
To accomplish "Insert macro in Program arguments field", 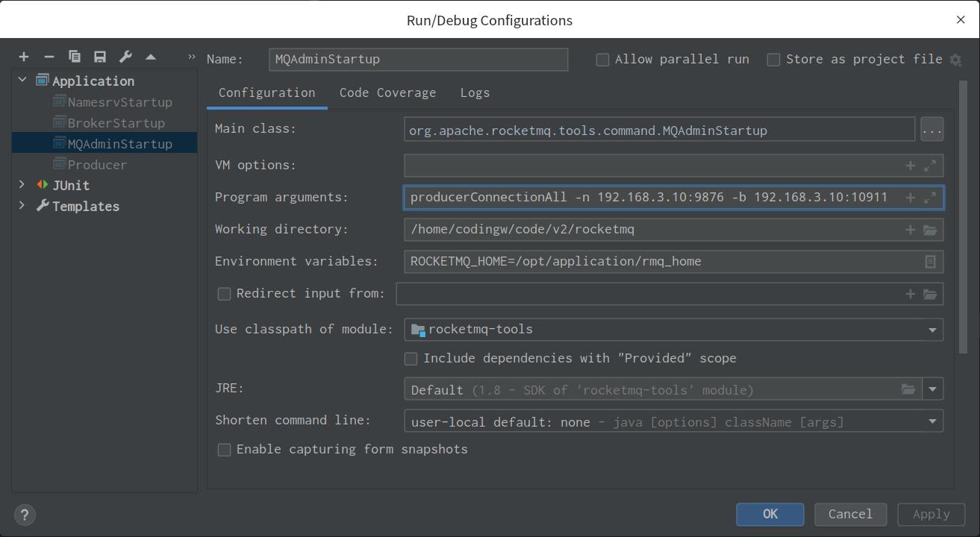I will 911,198.
